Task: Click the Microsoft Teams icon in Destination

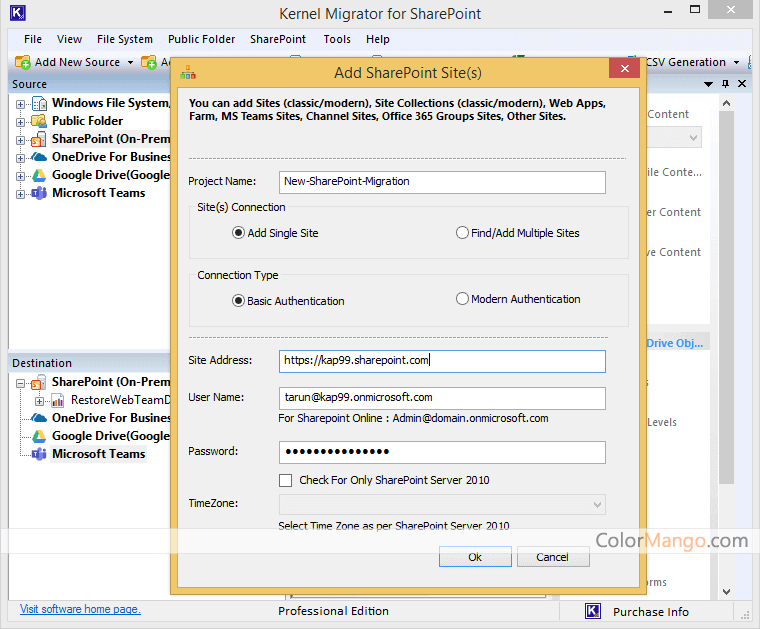Action: tap(39, 454)
